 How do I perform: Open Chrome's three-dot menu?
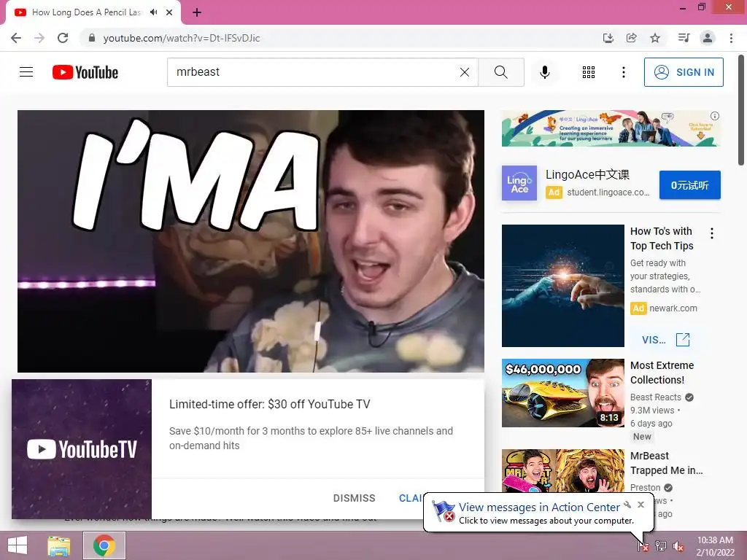coord(731,38)
